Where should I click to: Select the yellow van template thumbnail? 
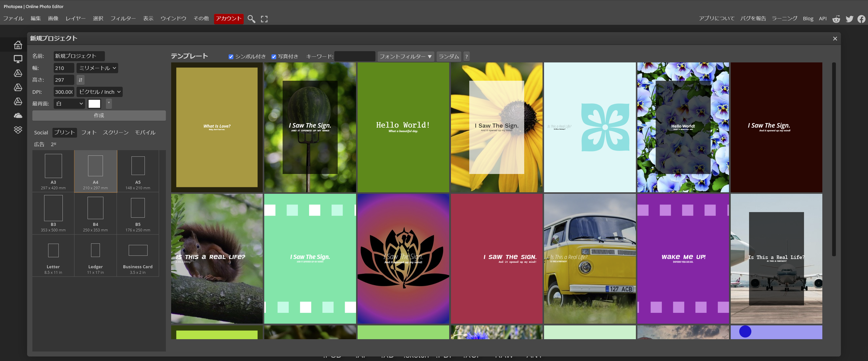(589, 258)
